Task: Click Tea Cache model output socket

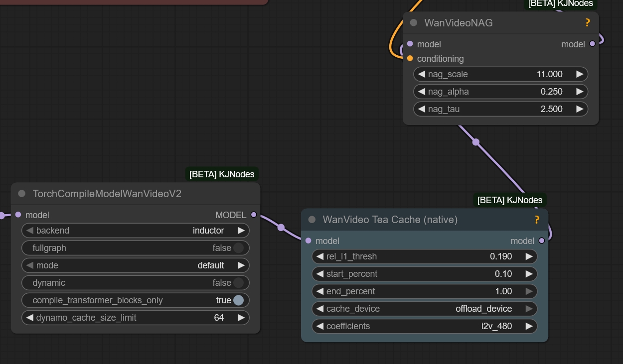Action: [x=542, y=241]
